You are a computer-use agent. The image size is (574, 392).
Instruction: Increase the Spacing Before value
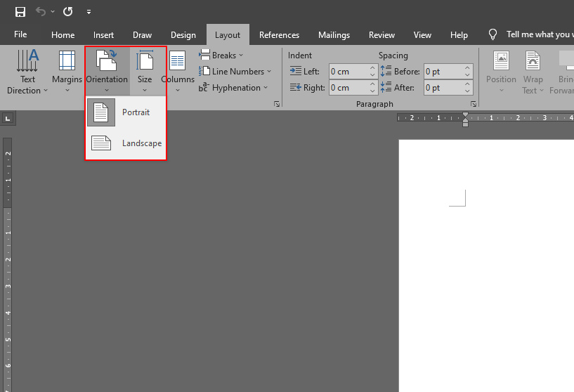click(467, 68)
